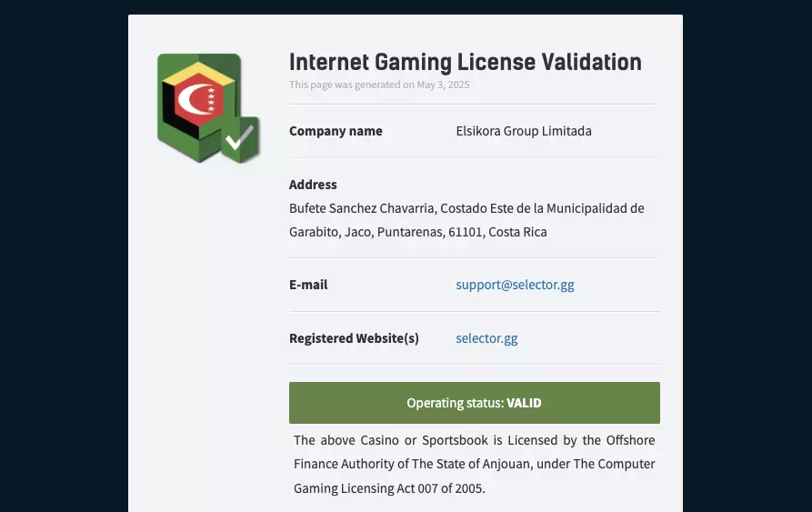Click the white checkmark badge on the seal
The image size is (812, 512).
click(x=240, y=138)
